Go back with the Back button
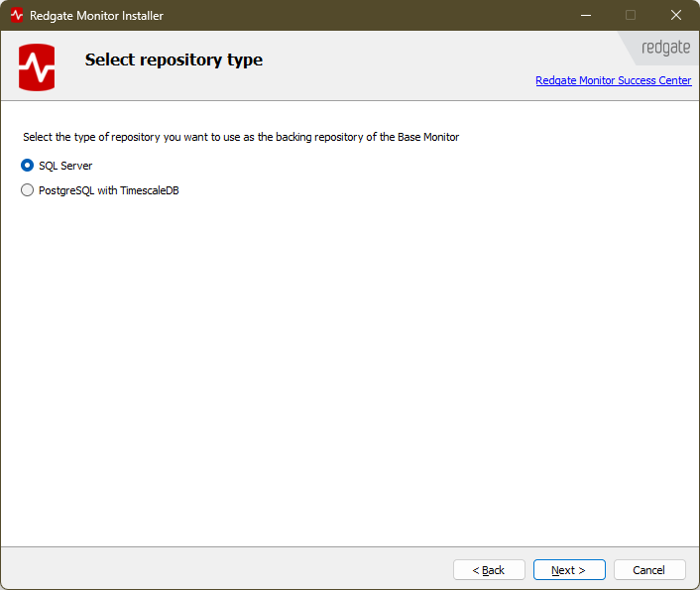 (x=489, y=570)
